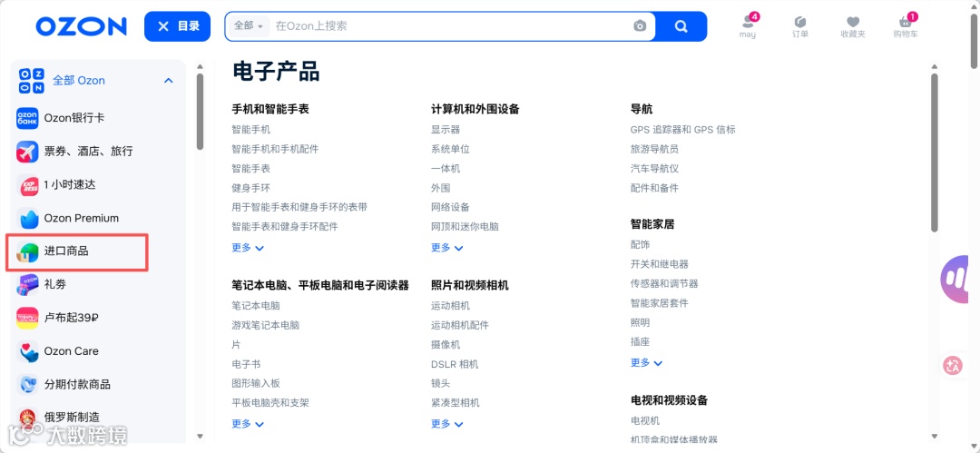Click the sidebar scroll-down arrow
This screenshot has height=453, width=980.
tap(200, 436)
